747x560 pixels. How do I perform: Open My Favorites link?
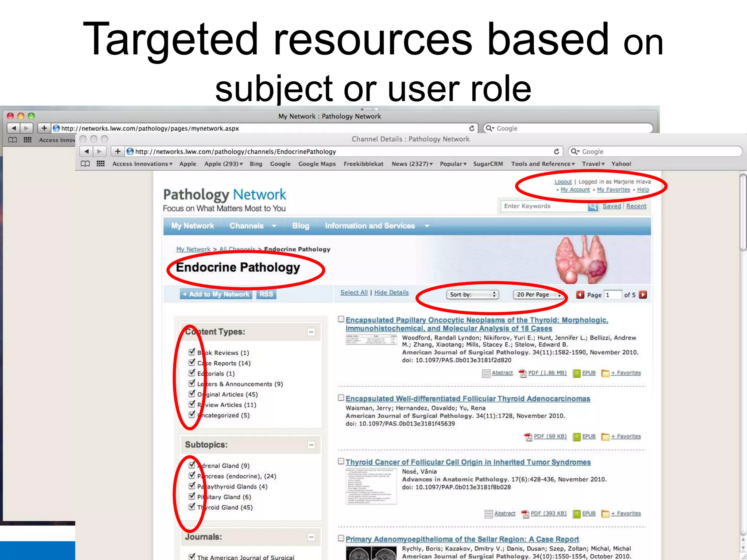coord(614,190)
